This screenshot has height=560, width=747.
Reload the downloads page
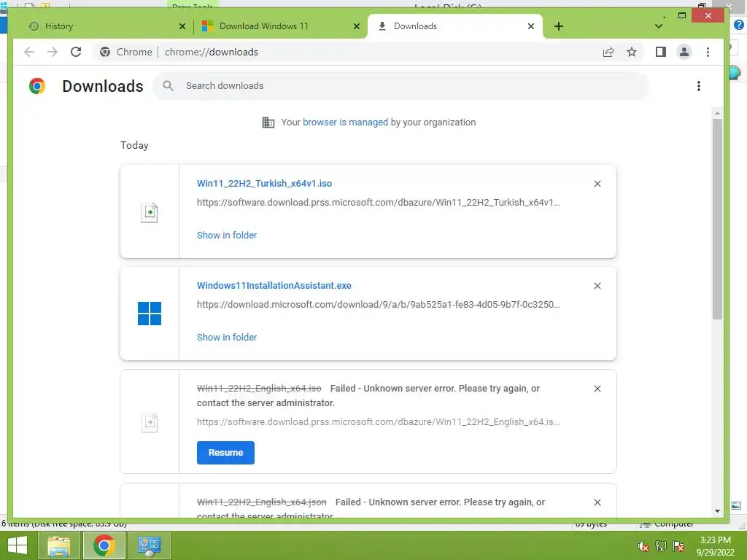coord(76,52)
